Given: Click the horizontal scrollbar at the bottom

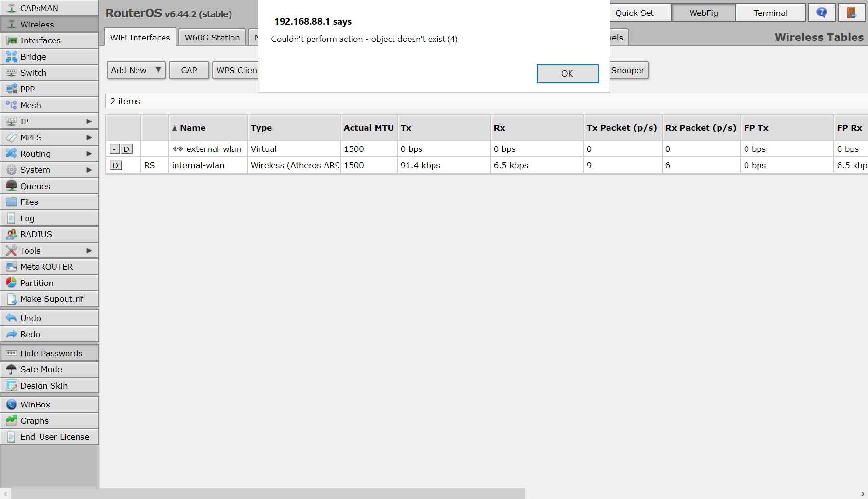Looking at the screenshot, I should tap(268, 494).
